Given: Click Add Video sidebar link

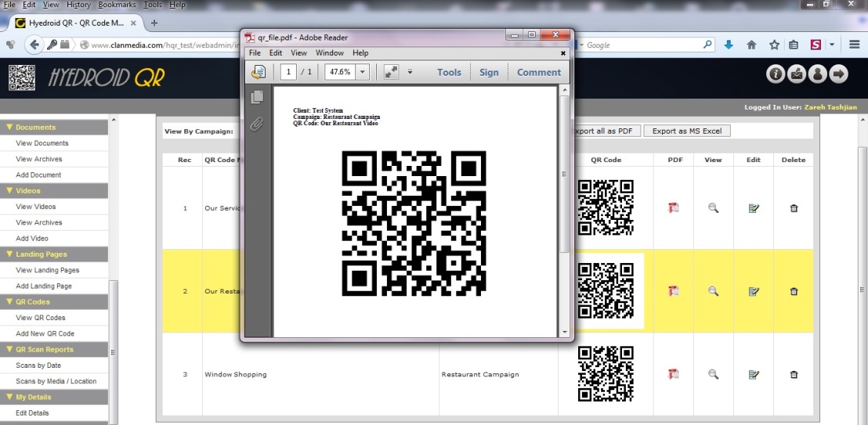Looking at the screenshot, I should click(32, 239).
